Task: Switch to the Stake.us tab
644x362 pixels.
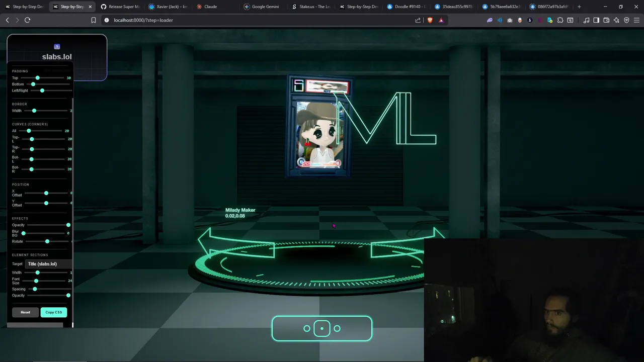Action: (x=311, y=7)
